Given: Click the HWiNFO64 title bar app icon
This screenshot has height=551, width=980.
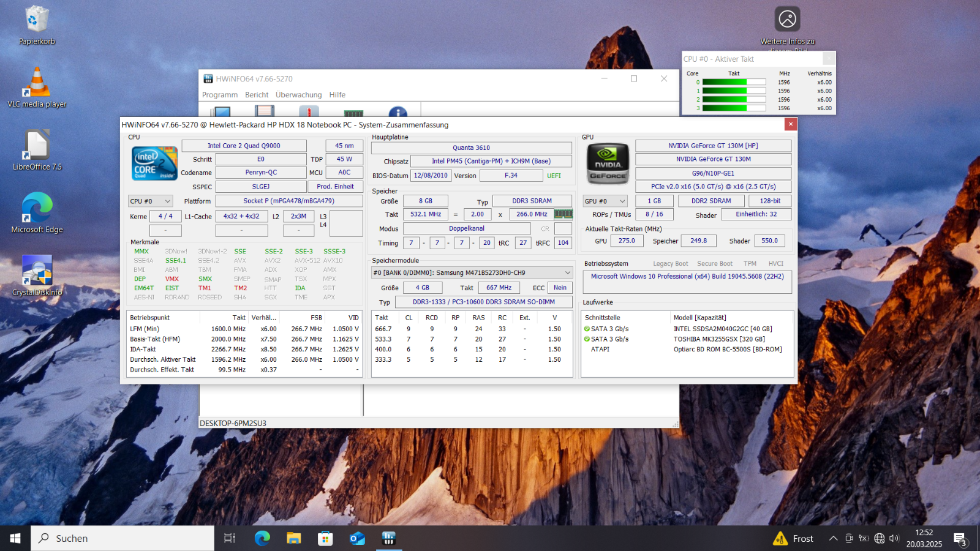Looking at the screenshot, I should (208, 79).
